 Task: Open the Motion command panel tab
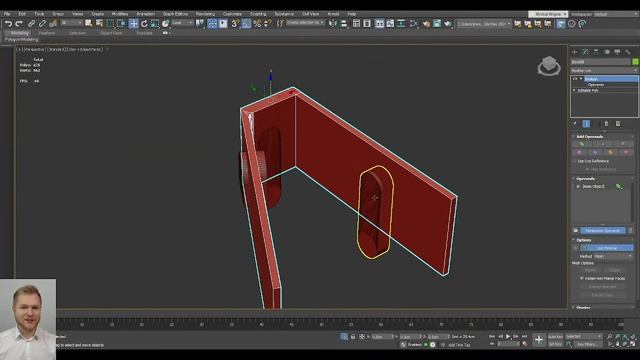point(607,52)
